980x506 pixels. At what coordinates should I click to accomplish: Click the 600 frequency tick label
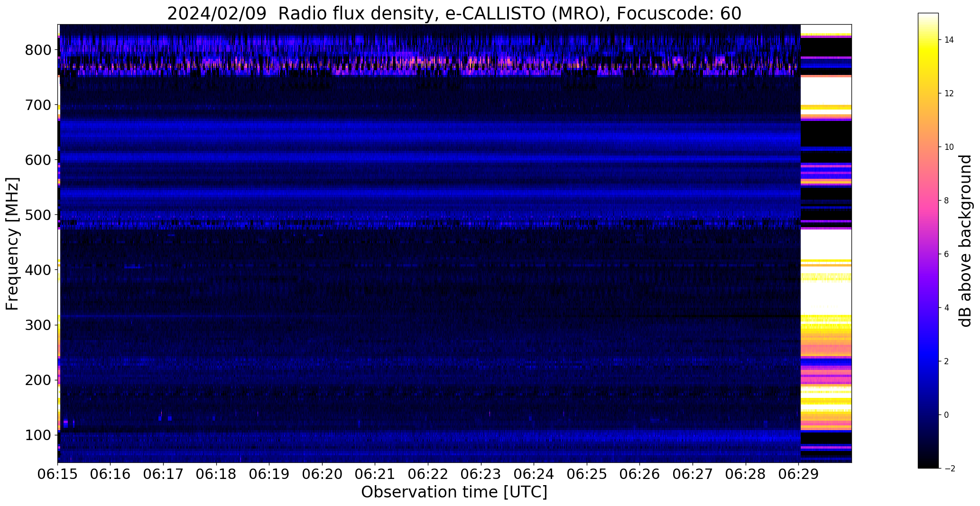coord(38,160)
